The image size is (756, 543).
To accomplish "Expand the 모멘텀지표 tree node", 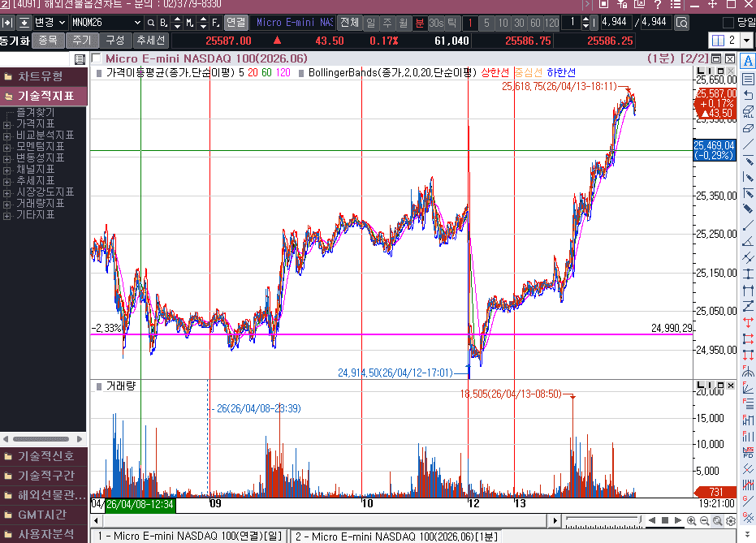I will tap(7, 147).
